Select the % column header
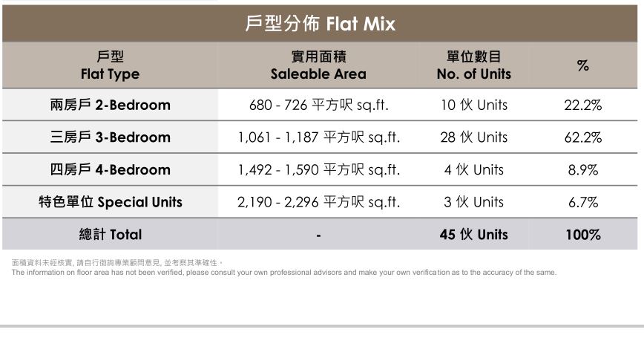 [583, 65]
